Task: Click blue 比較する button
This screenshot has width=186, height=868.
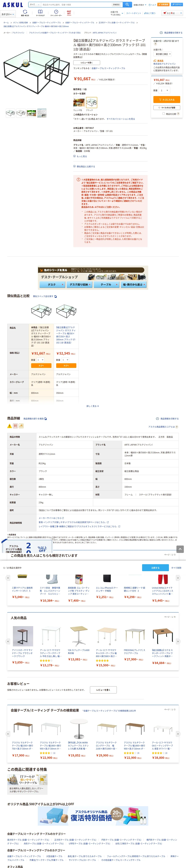Action: tap(155, 568)
